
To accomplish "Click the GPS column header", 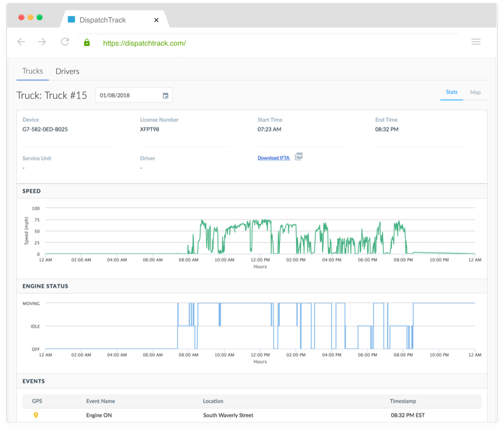I will tap(37, 401).
